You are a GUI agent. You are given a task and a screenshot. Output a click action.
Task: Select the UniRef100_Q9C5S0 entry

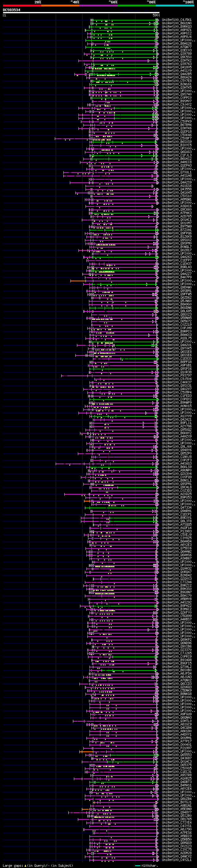176,57
